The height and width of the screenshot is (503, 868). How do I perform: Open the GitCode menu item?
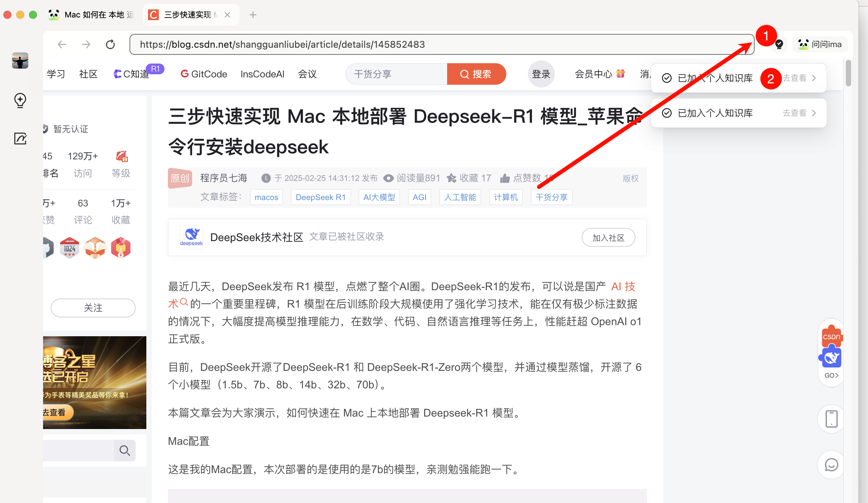204,74
